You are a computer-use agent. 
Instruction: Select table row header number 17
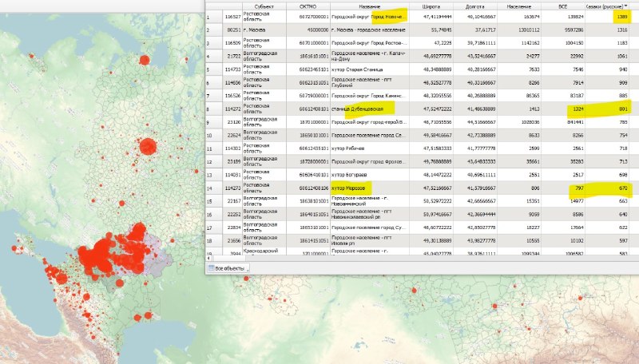[214, 227]
